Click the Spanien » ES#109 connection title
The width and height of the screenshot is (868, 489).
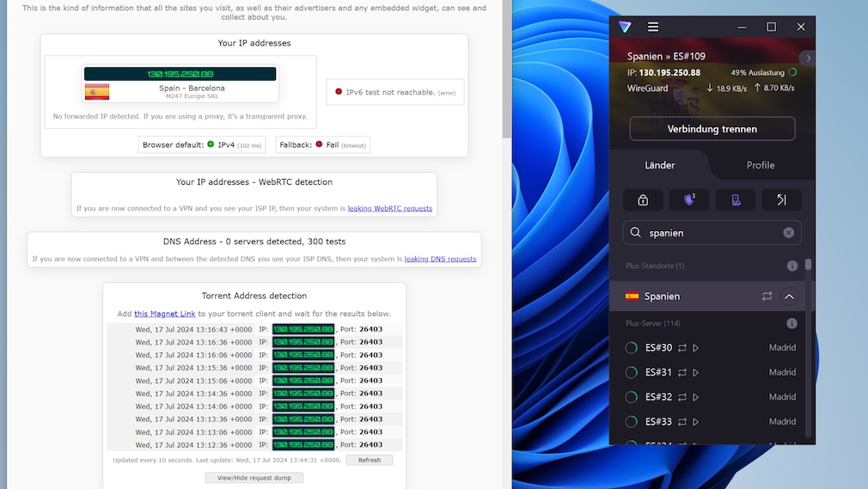point(666,56)
